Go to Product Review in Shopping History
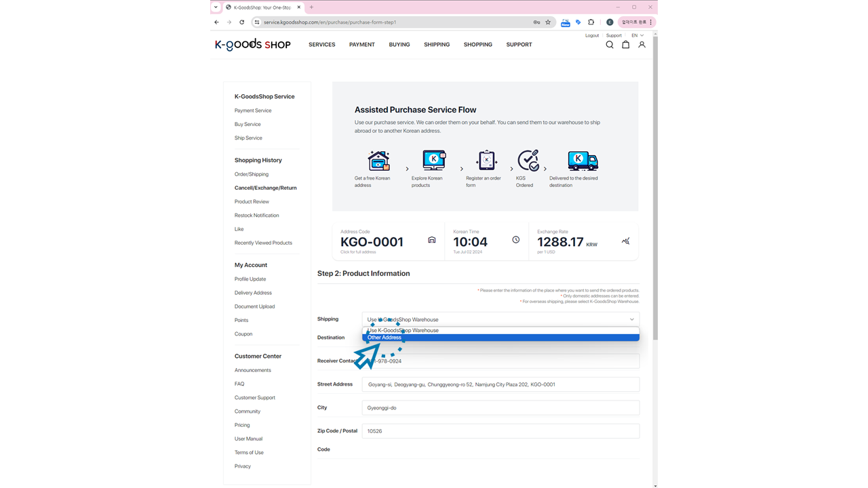The width and height of the screenshot is (868, 488). [252, 201]
